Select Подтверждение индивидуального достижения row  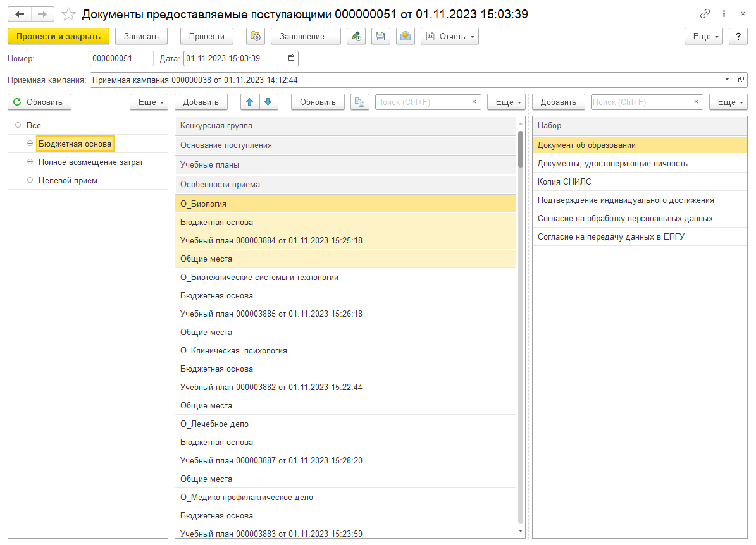(640, 200)
